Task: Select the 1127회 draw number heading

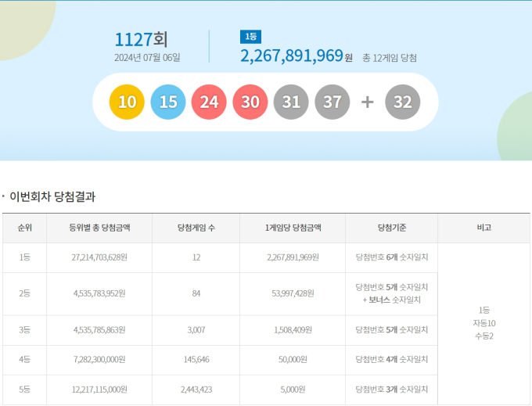Action: [141, 40]
